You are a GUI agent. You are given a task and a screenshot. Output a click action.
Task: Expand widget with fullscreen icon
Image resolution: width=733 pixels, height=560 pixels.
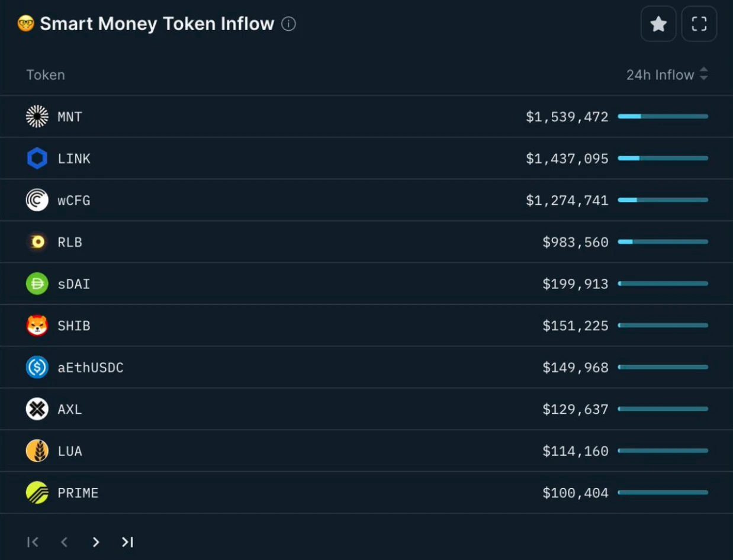coord(699,24)
